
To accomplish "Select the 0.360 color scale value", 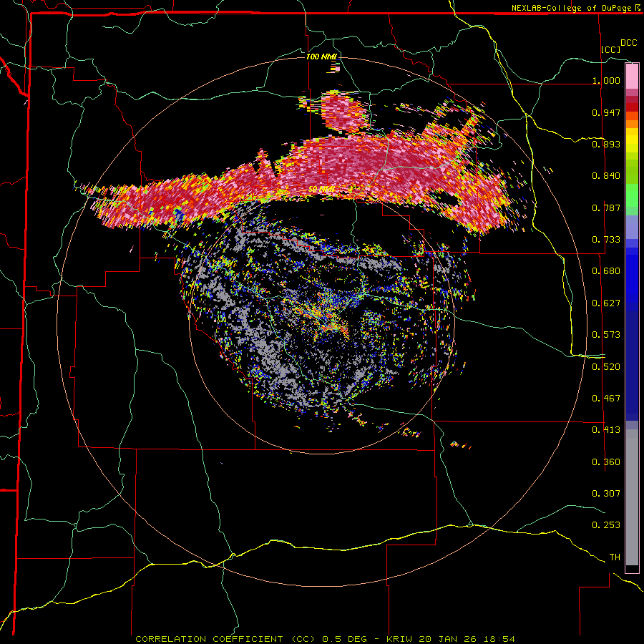I will pyautogui.click(x=606, y=462).
